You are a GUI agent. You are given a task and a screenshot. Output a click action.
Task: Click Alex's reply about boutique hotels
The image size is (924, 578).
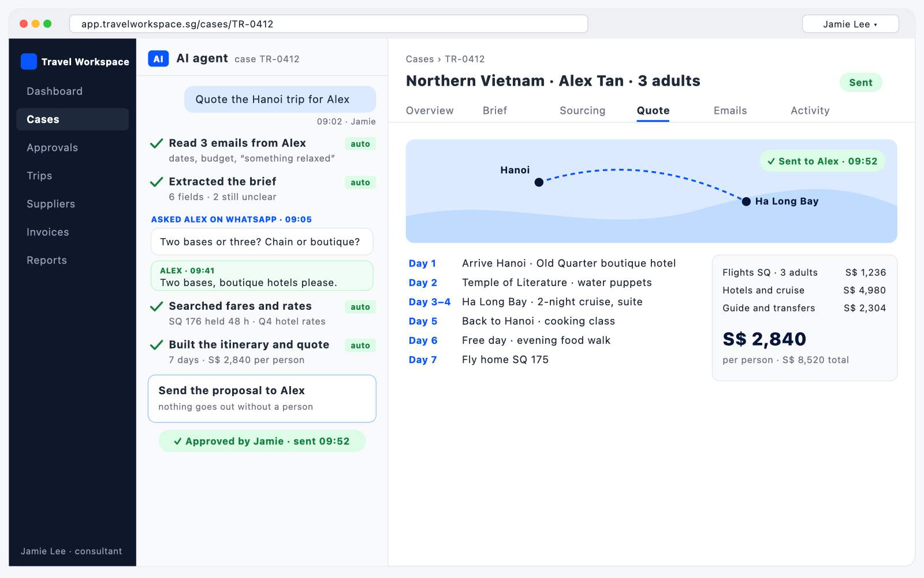pyautogui.click(x=262, y=276)
